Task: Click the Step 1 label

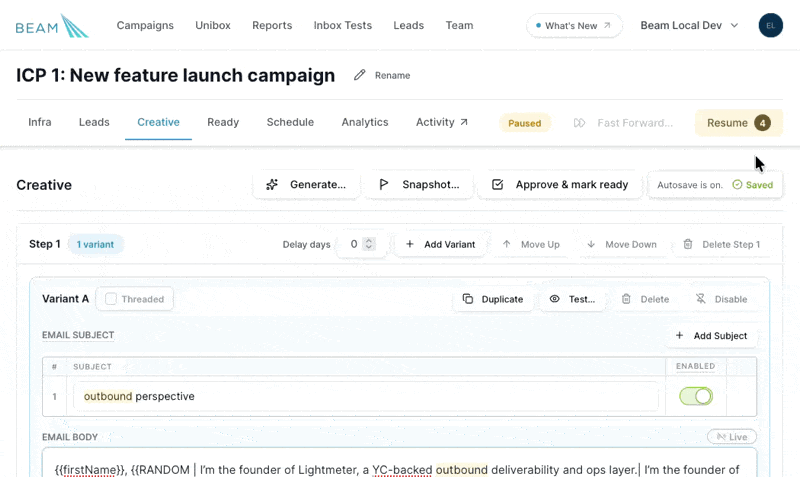Action: (x=45, y=244)
